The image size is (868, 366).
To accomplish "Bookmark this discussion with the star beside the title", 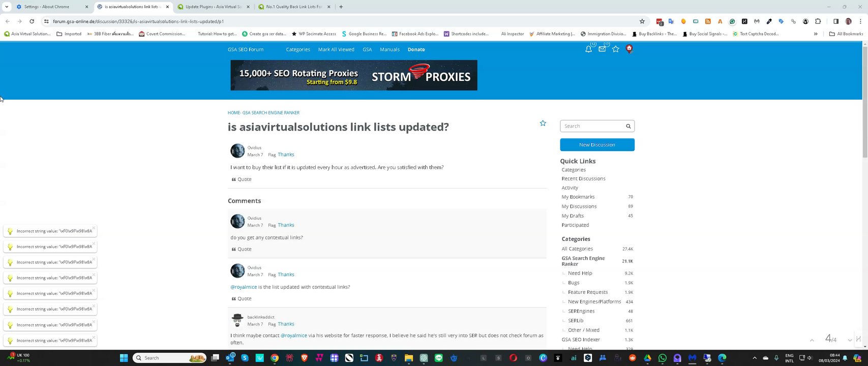I will click(543, 123).
